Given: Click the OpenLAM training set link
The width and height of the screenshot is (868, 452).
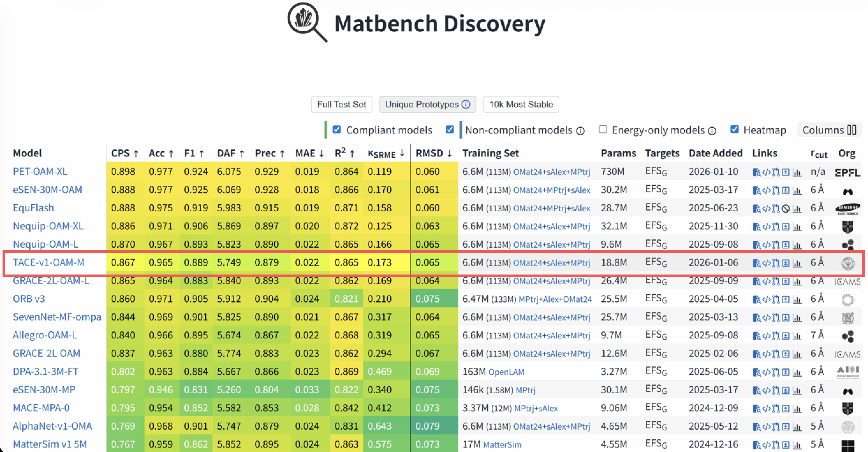Looking at the screenshot, I should click(506, 372).
